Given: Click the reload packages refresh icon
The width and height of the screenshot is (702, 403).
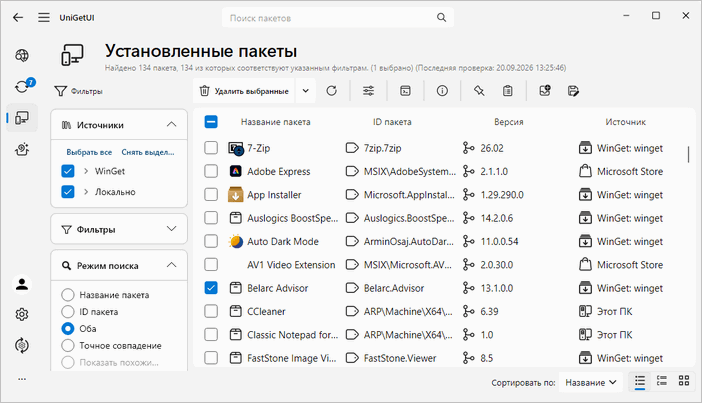Looking at the screenshot, I should 331,91.
